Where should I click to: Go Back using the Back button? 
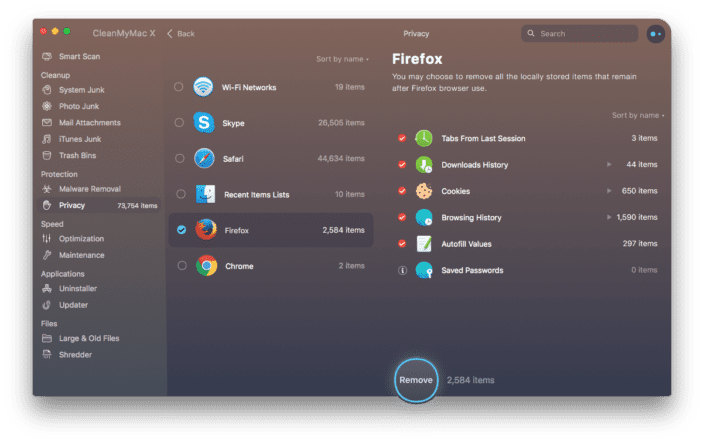click(x=180, y=34)
